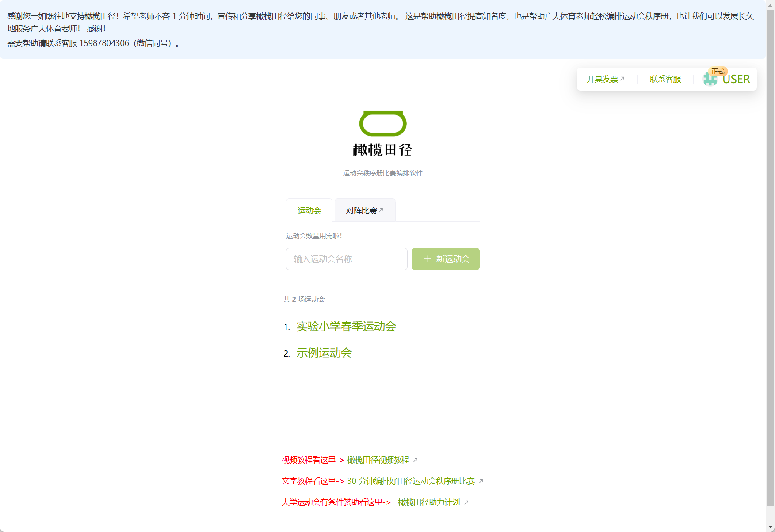Screen dimensions: 775x532
Task: Open the 示例运动会 entry
Action: pos(324,353)
